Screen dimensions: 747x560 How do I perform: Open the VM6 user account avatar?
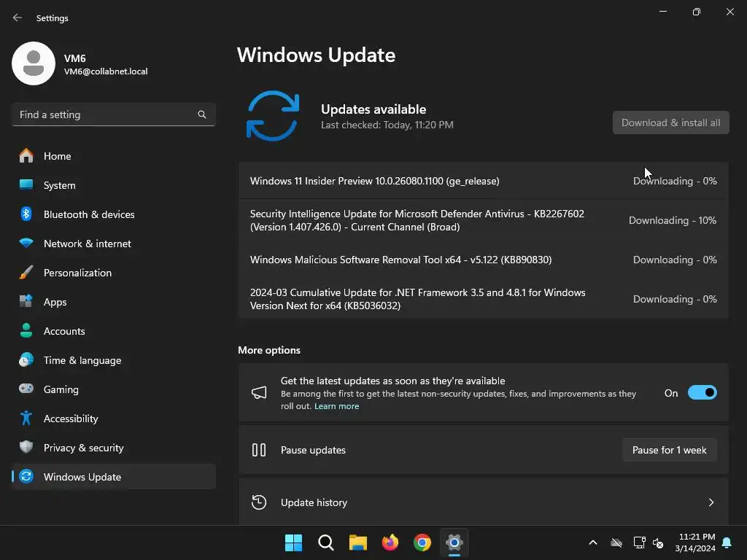pos(34,63)
